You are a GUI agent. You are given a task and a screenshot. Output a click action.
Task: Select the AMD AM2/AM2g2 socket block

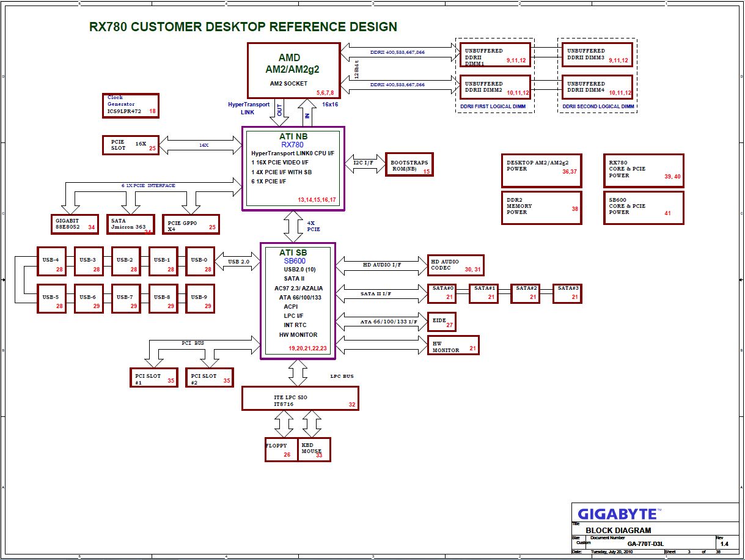[293, 70]
